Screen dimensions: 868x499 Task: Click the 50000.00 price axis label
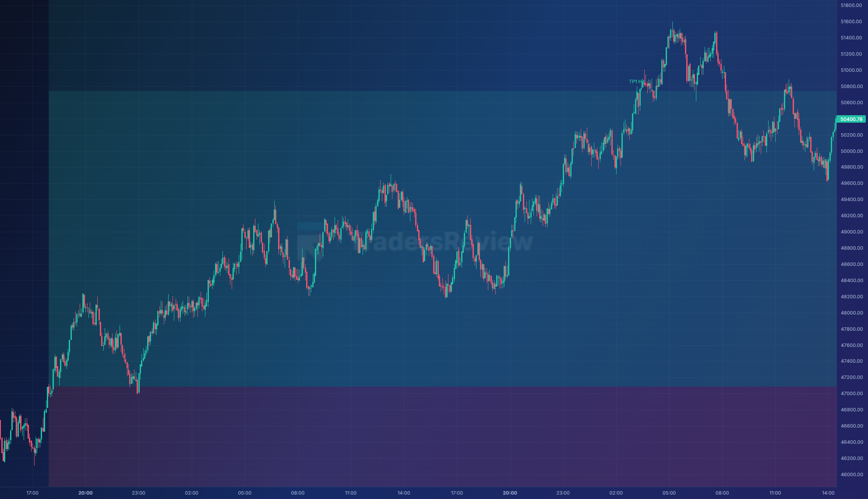tap(851, 151)
